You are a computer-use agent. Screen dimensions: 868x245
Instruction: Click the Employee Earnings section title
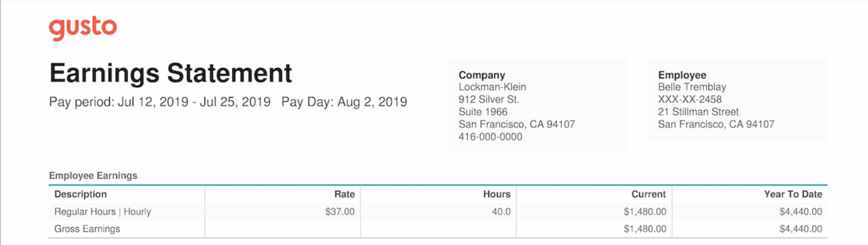(x=93, y=175)
